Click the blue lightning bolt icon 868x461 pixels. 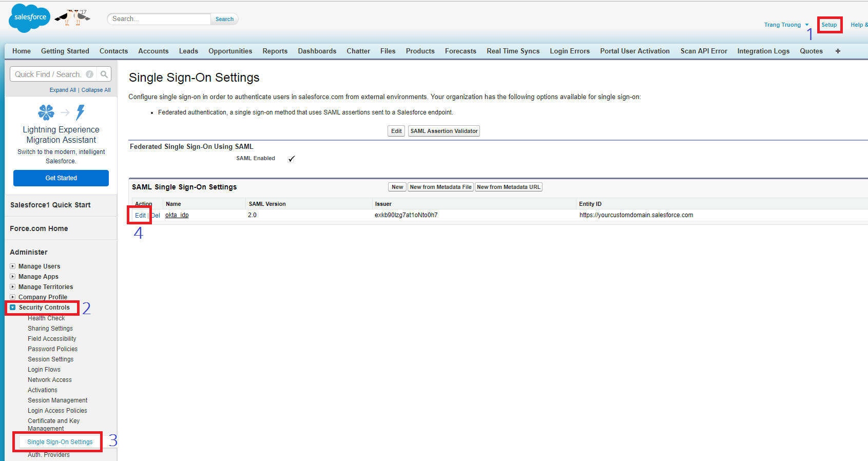tap(80, 112)
